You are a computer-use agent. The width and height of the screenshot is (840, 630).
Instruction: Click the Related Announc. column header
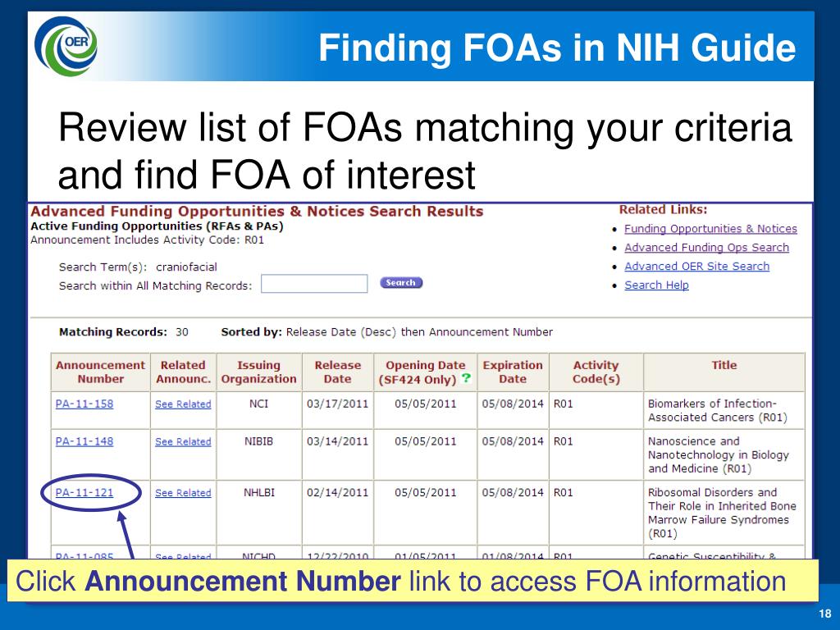pyautogui.click(x=183, y=372)
